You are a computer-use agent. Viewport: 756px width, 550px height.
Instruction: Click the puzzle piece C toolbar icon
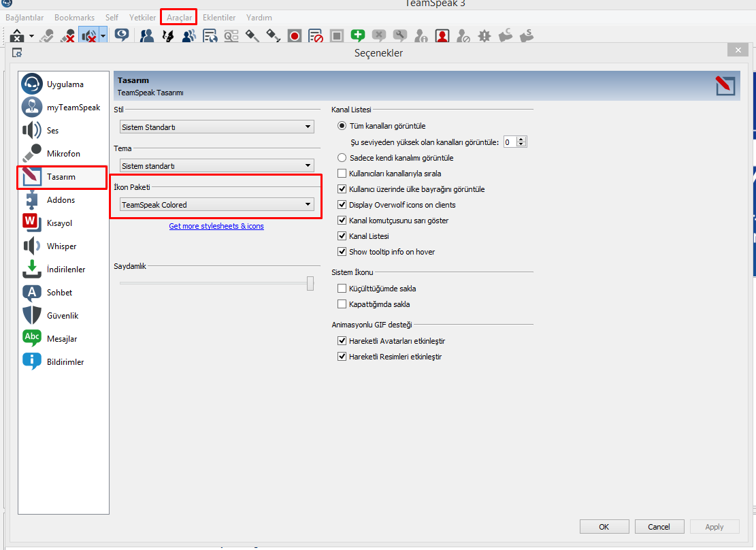pyautogui.click(x=506, y=35)
